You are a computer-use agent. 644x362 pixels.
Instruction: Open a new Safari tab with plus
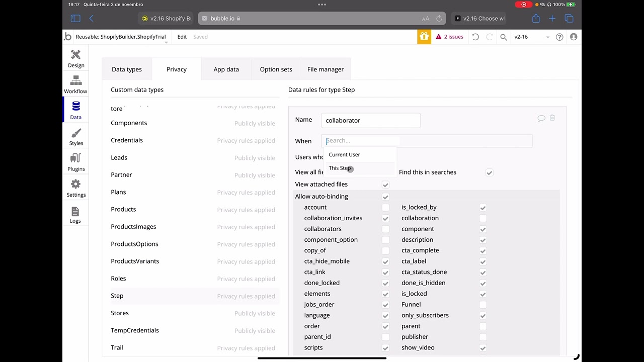pos(552,18)
